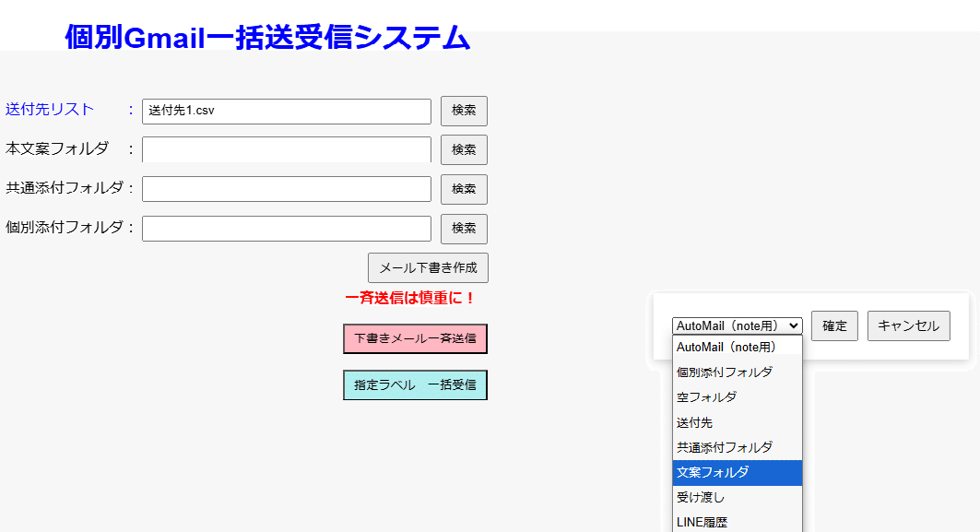Click the 確定 button
The height and width of the screenshot is (532, 980).
(834, 325)
